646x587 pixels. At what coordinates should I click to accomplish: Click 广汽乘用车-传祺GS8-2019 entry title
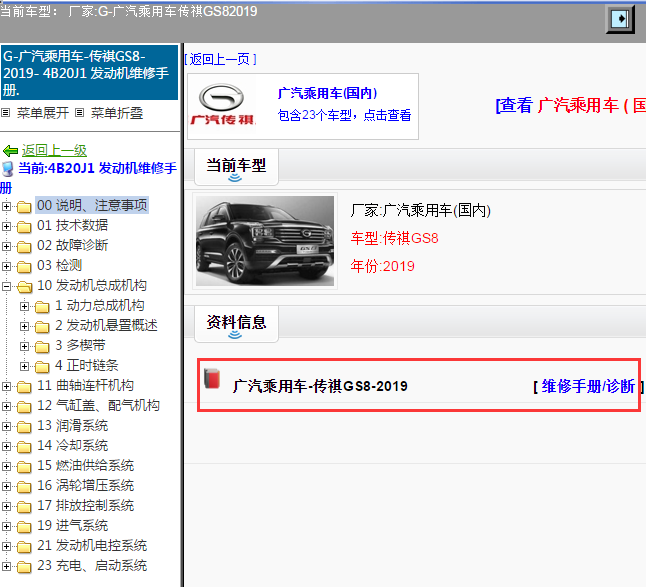[320, 386]
